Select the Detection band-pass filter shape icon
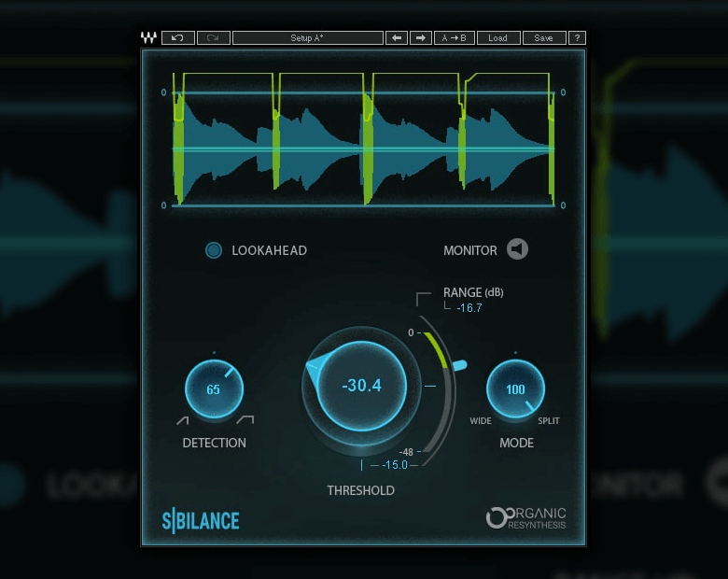 pos(245,419)
